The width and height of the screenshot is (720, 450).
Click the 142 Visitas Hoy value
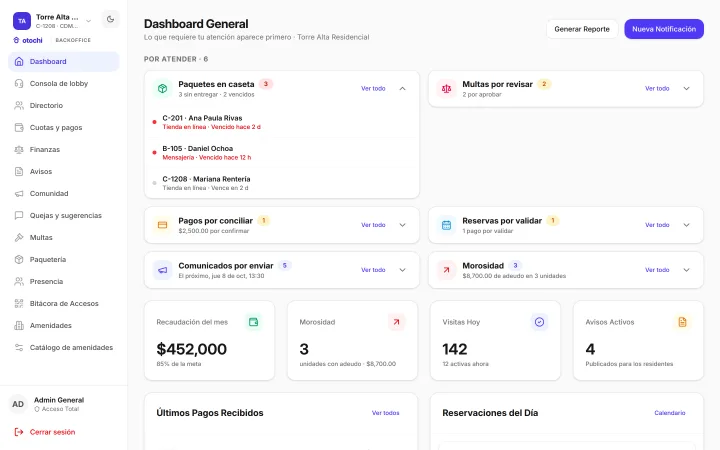tap(455, 349)
